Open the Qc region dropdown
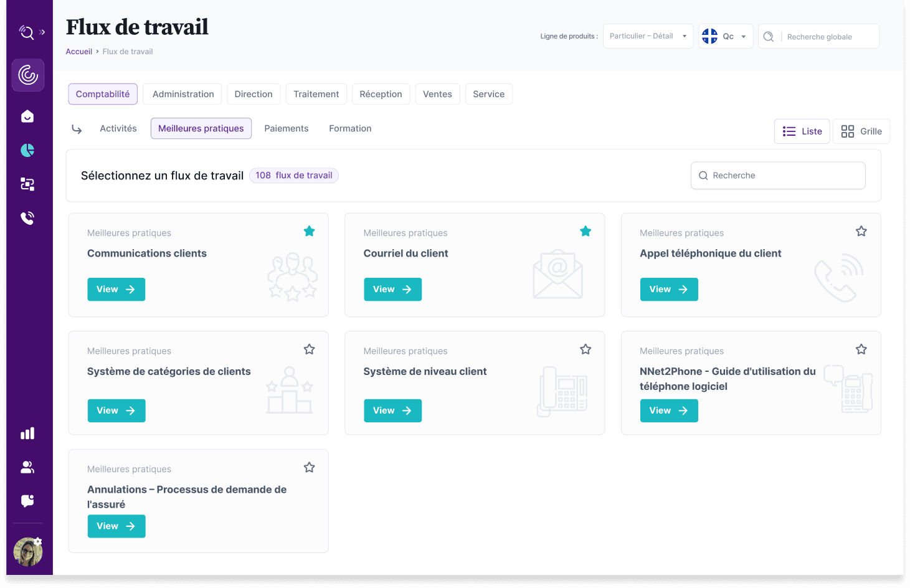 726,36
